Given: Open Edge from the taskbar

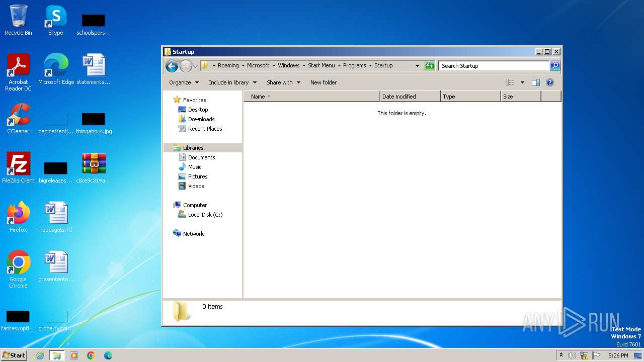Looking at the screenshot, I should (108, 355).
